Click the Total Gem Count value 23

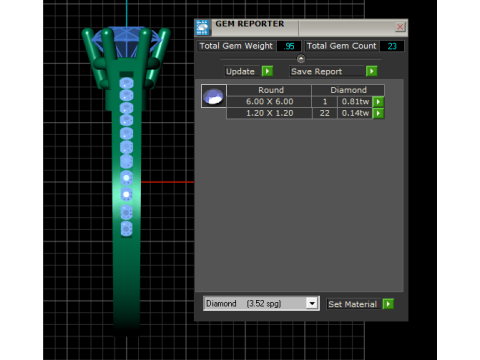(x=392, y=46)
